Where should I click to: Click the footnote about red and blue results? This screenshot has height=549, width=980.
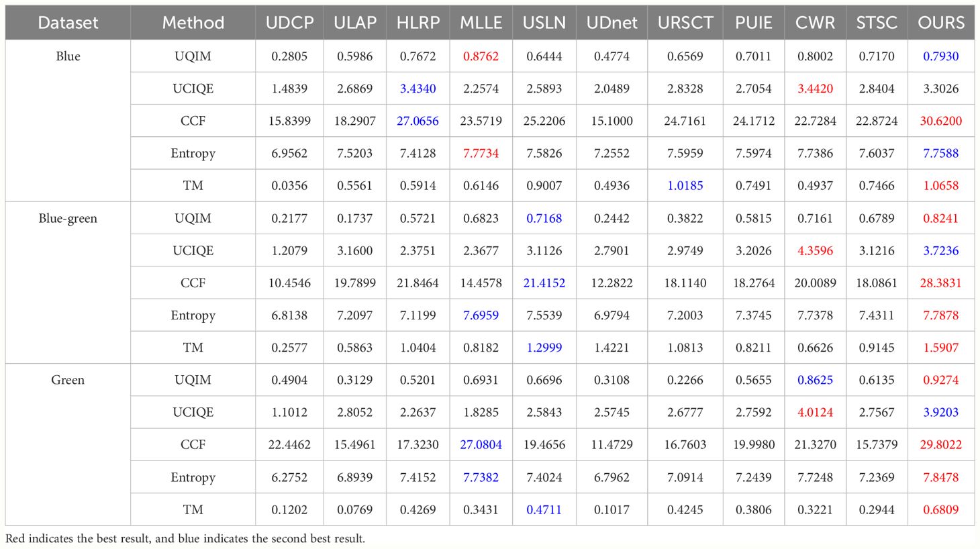pyautogui.click(x=185, y=538)
